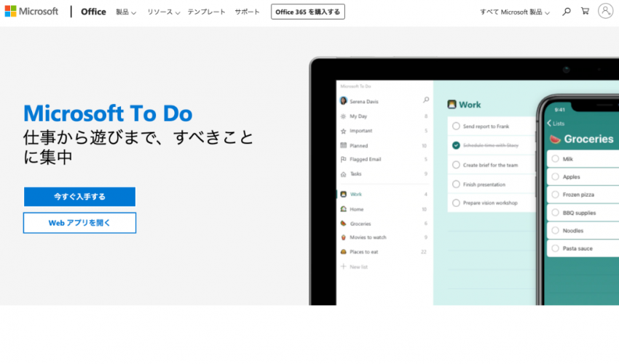Screen dimensions: 619x364
Task: Click the account sign-in avatar icon
Action: coord(605,12)
